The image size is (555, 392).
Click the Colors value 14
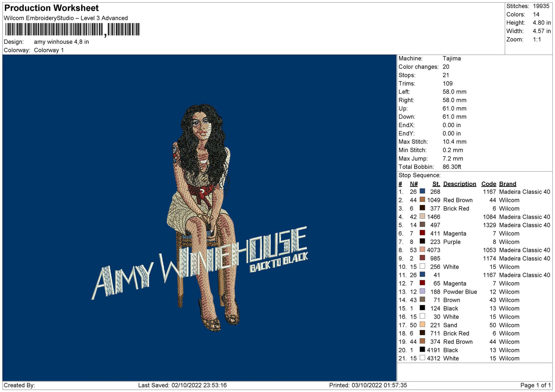pyautogui.click(x=536, y=15)
